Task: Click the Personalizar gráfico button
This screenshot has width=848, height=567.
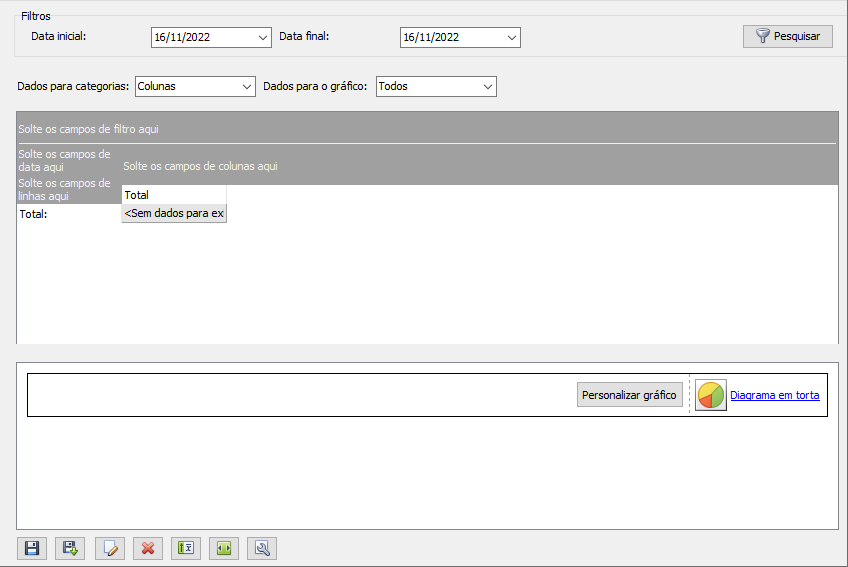Action: (x=630, y=395)
